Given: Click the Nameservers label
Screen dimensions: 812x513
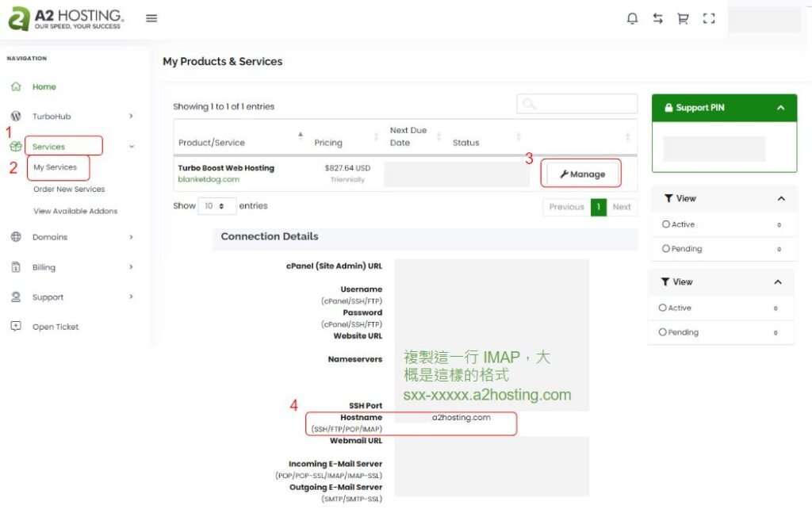Looking at the screenshot, I should click(354, 358).
